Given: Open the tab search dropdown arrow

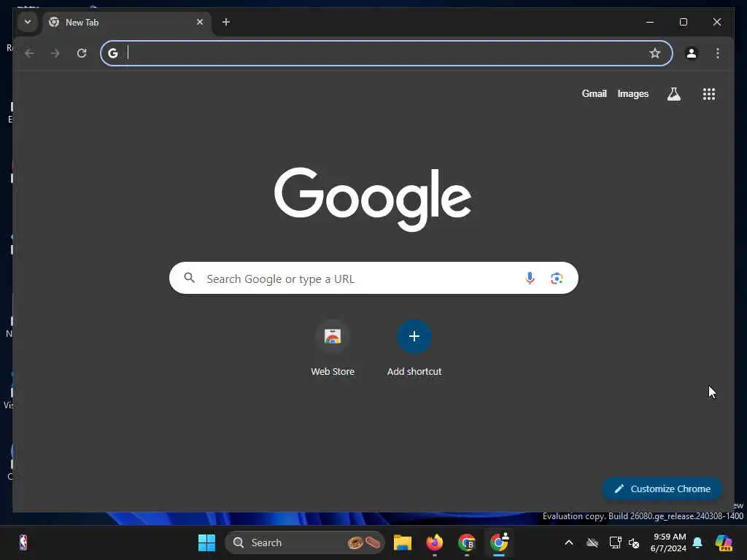Looking at the screenshot, I should click(x=28, y=22).
